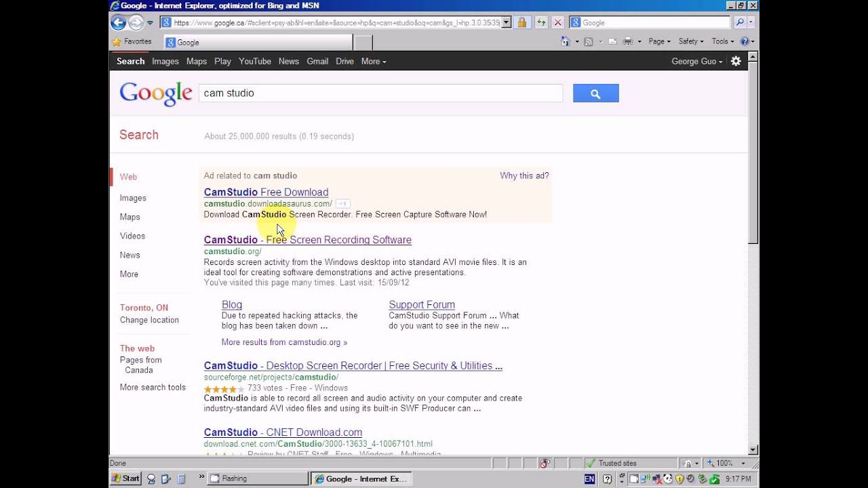Click More search tools
The width and height of the screenshot is (868, 488).
pos(153,388)
